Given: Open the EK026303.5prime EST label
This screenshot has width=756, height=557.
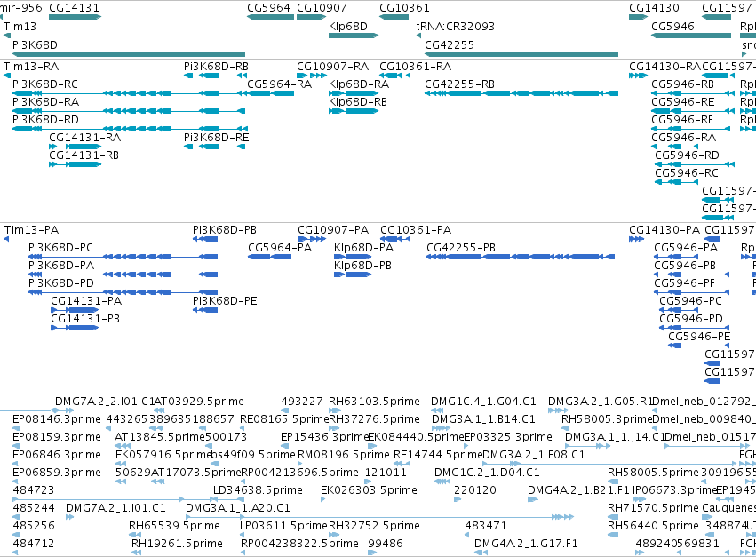Looking at the screenshot, I should click(x=369, y=490).
